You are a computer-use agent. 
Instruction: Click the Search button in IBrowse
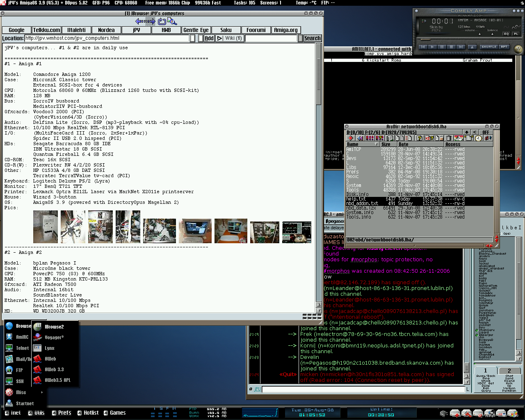(312, 38)
